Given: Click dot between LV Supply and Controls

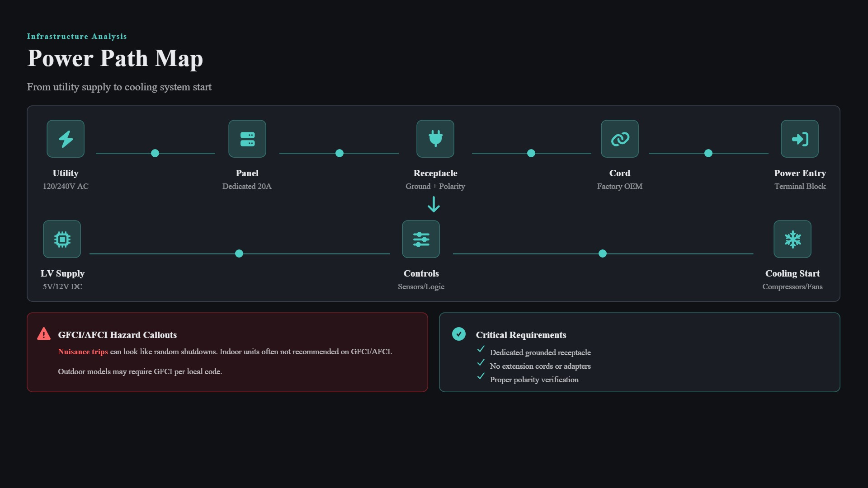Looking at the screenshot, I should tap(239, 253).
